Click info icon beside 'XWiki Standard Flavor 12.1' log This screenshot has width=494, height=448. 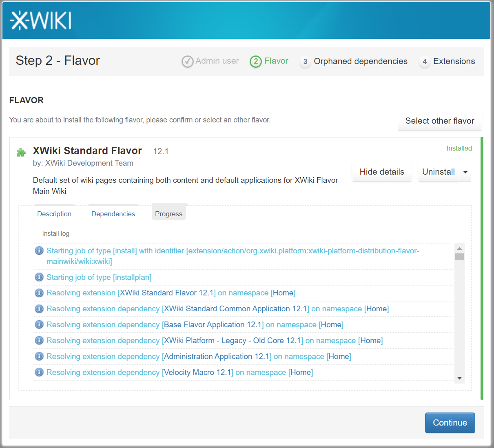39,293
